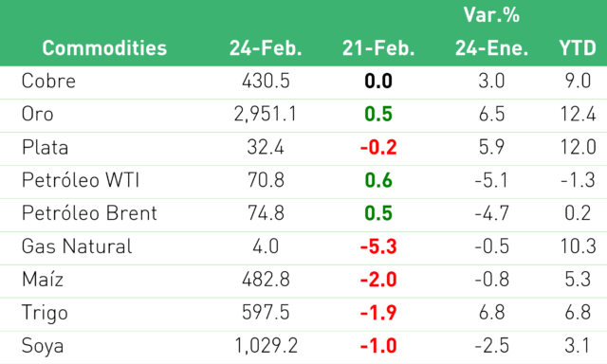Select Soya price 1,029.2 cell

coord(266,346)
